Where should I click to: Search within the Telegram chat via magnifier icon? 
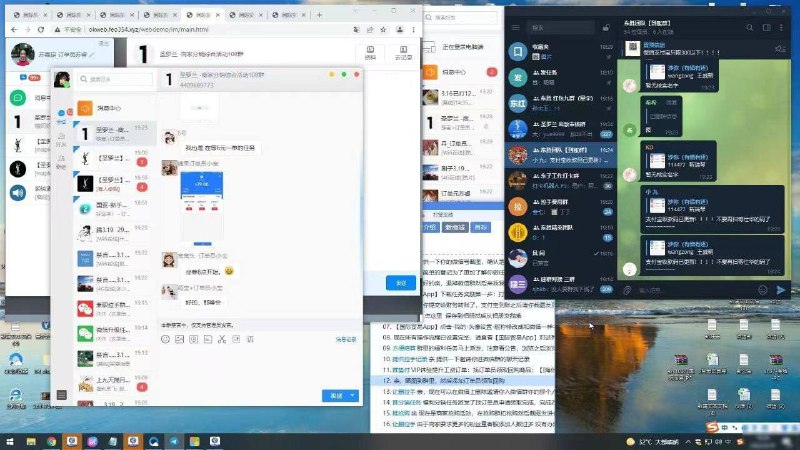[749, 28]
